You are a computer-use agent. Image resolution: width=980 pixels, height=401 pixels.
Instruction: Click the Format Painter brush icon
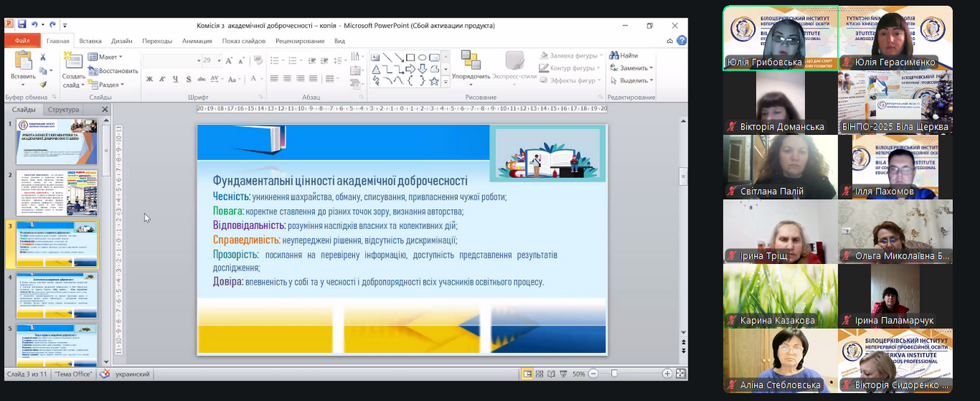click(43, 84)
